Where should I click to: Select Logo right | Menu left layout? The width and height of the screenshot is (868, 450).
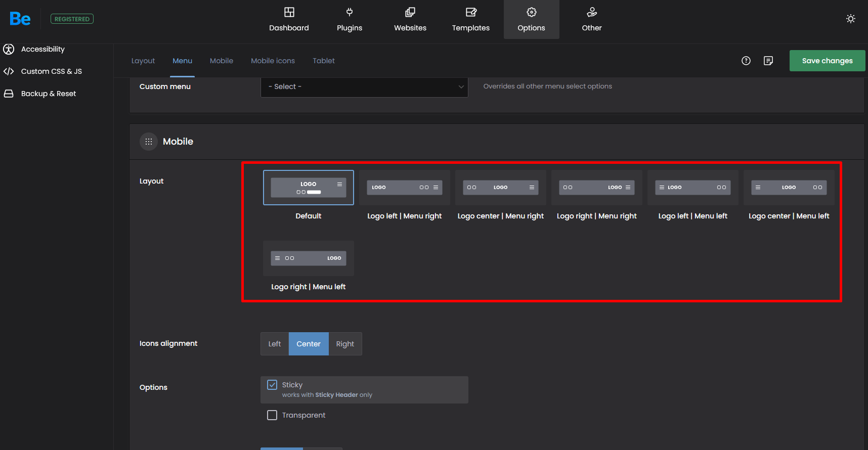tap(309, 258)
